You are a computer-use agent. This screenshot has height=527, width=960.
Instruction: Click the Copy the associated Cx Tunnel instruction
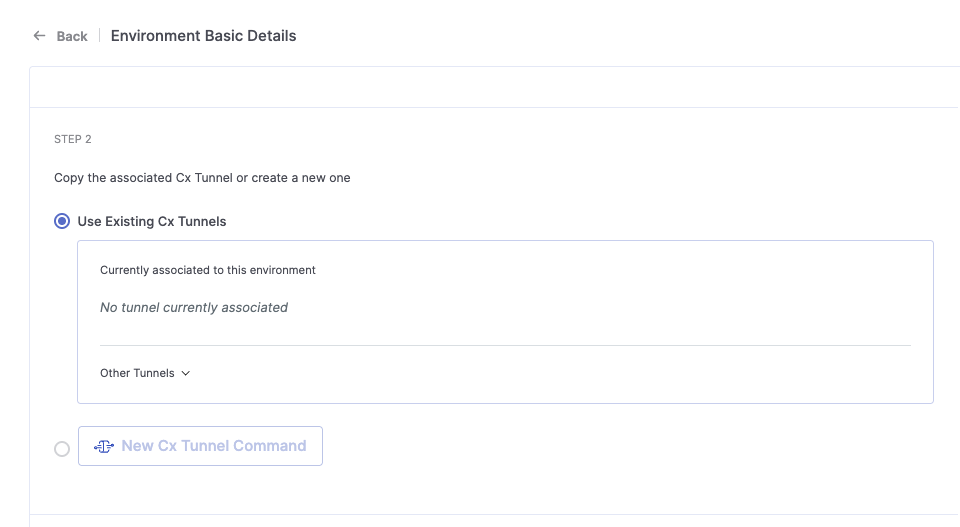point(202,178)
